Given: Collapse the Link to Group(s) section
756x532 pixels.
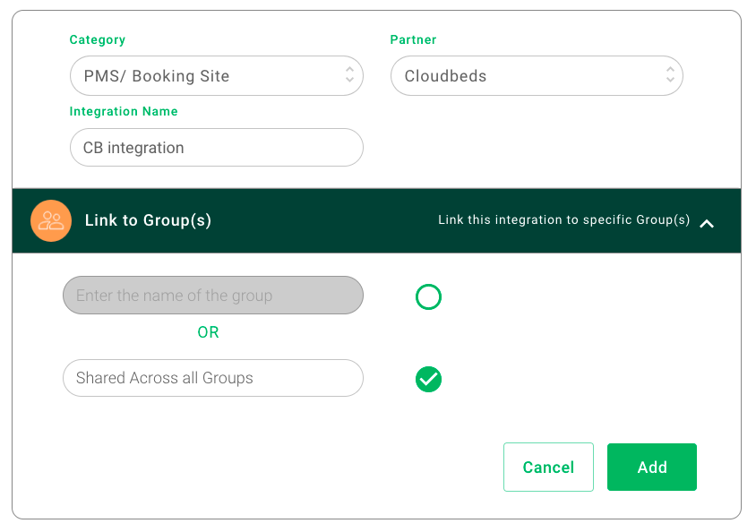Looking at the screenshot, I should 707,224.
